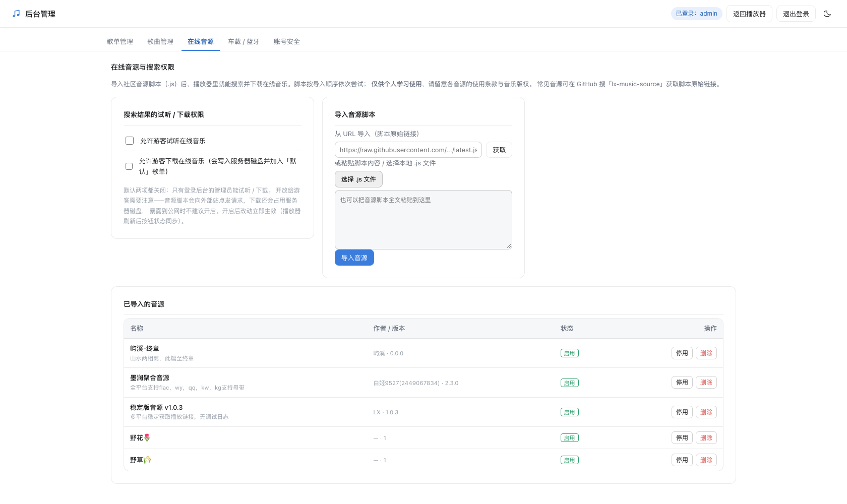Delete 稳定版音源 v1.0.3 source
Screen dimensions: 847x504
click(x=706, y=412)
